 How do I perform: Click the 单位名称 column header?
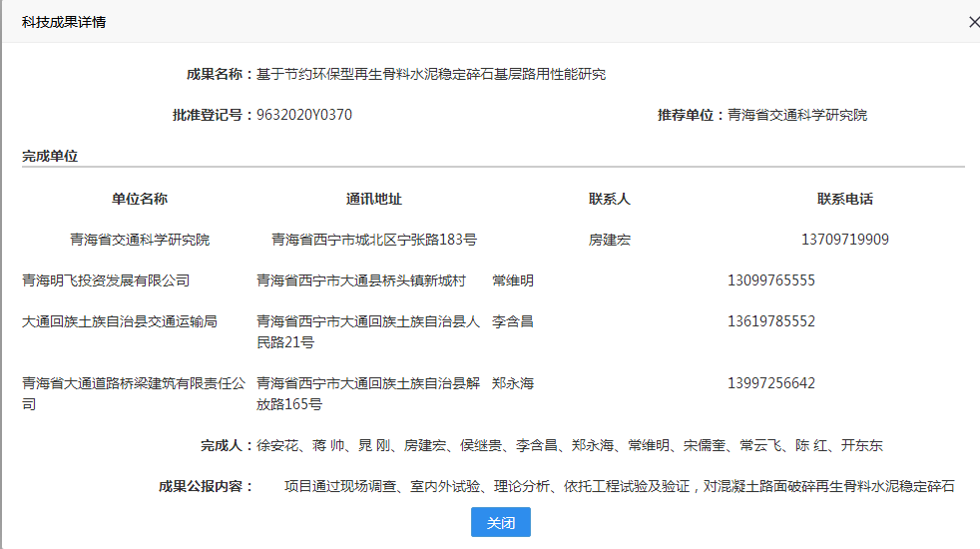(x=140, y=199)
